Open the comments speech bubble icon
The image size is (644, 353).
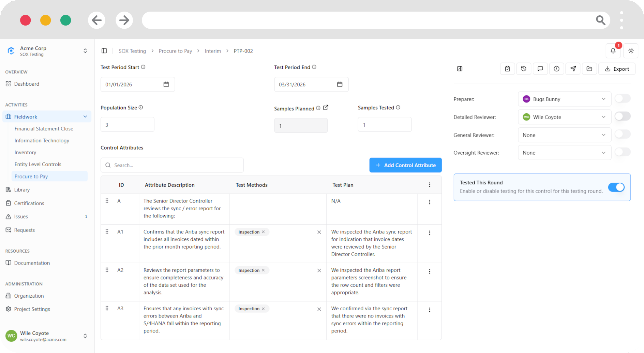click(x=540, y=69)
